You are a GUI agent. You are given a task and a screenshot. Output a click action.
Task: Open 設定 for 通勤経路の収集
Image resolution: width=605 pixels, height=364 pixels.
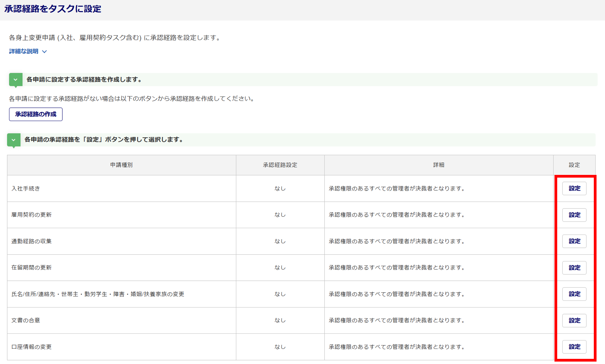(x=574, y=241)
